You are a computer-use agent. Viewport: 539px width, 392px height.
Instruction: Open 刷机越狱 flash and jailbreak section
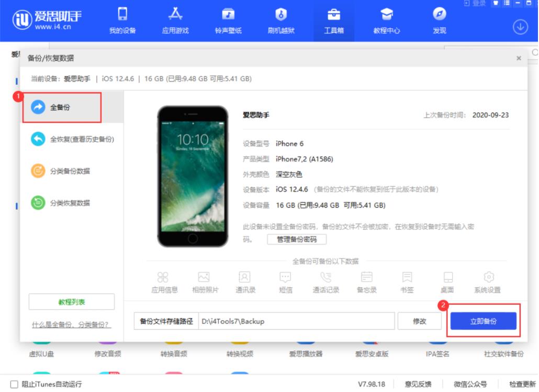(281, 21)
